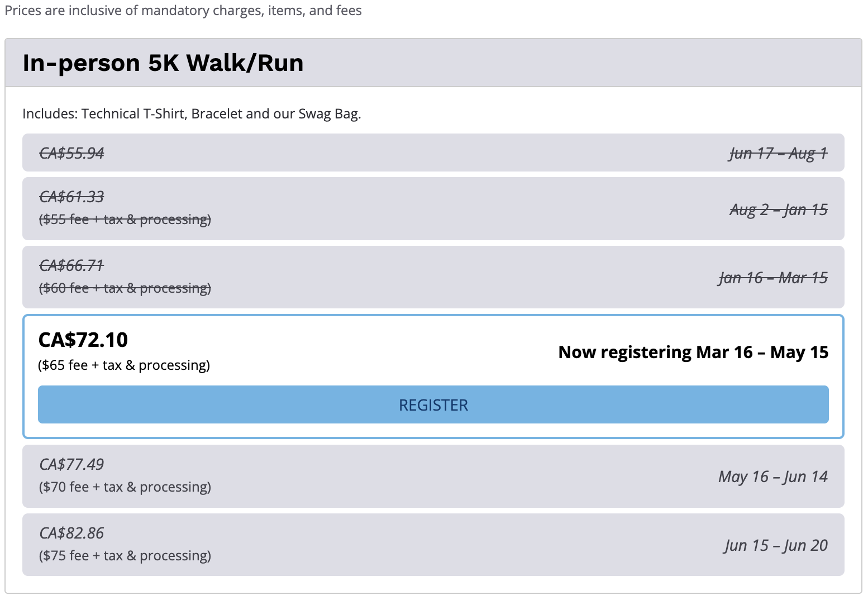Screen dimensions: 868x600
Task: Select the Includes Technical T-Shirt description text
Action: [x=192, y=114]
